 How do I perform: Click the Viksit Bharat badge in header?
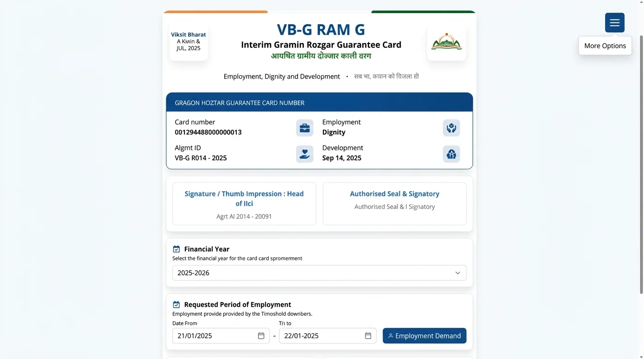(x=189, y=42)
